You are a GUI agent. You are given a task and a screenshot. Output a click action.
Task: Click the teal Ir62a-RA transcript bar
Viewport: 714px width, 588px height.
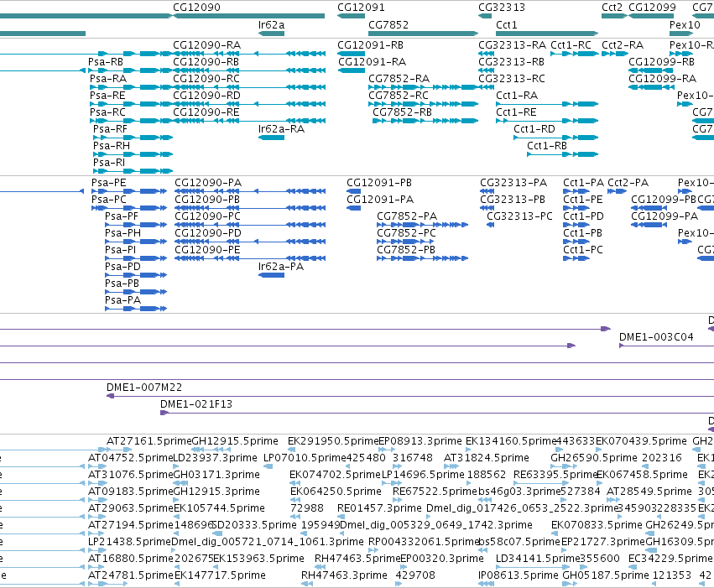coord(271,138)
